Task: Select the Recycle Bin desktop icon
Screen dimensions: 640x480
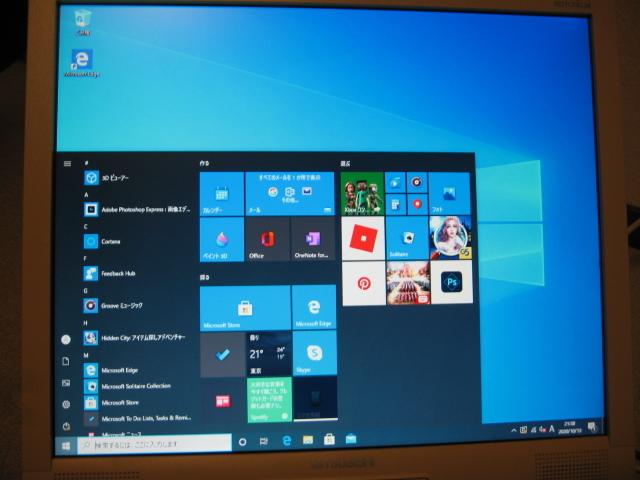Action: 83,22
